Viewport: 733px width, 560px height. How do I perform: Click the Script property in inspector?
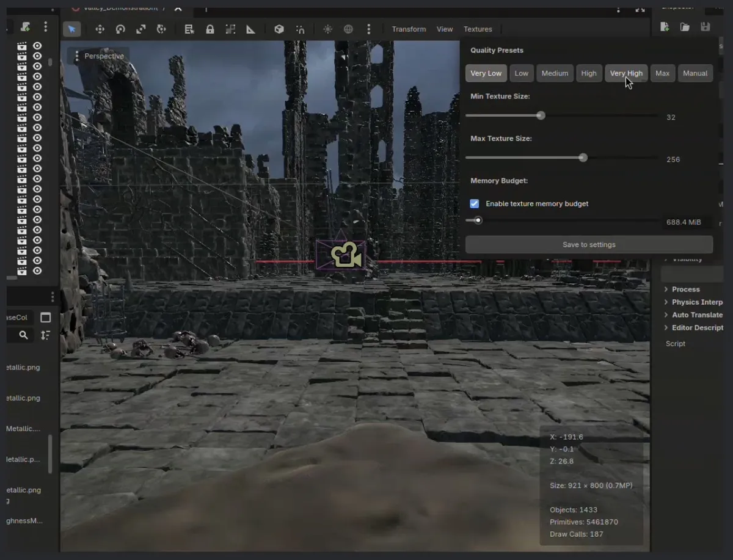(676, 344)
